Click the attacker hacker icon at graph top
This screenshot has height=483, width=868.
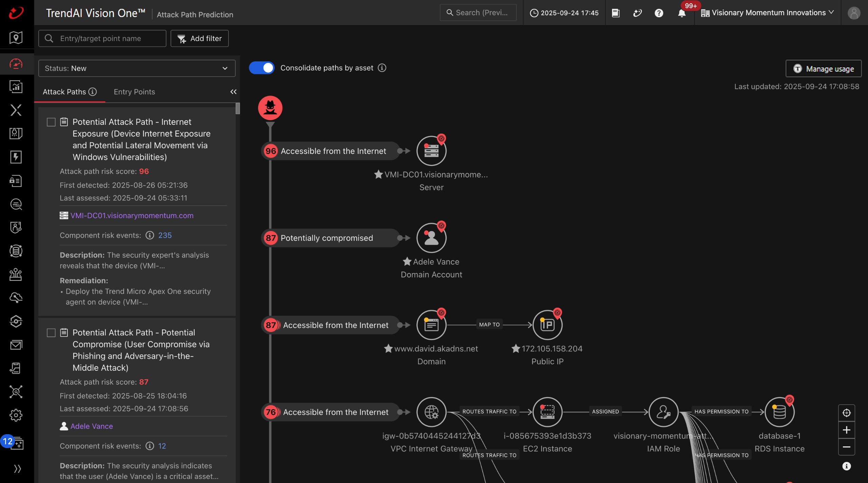270,108
